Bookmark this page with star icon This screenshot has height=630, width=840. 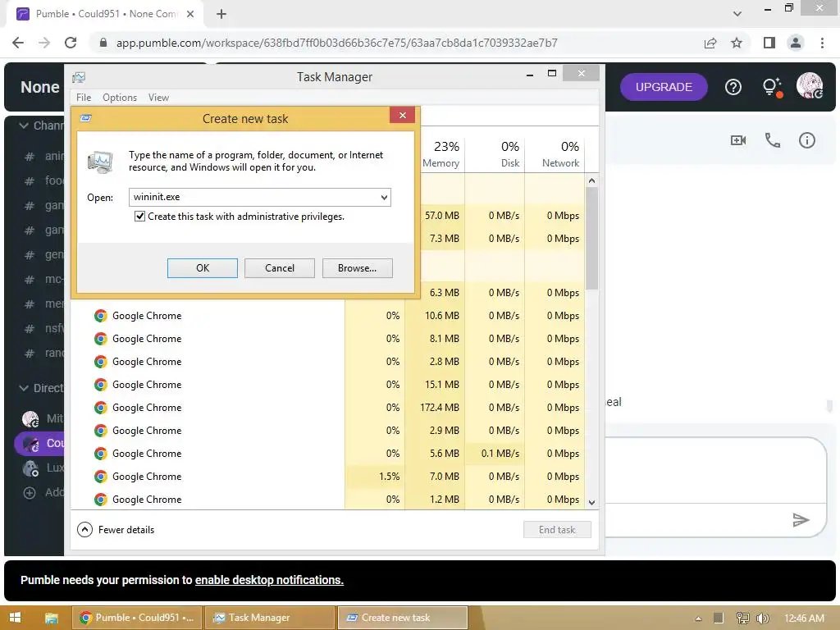coord(737,43)
